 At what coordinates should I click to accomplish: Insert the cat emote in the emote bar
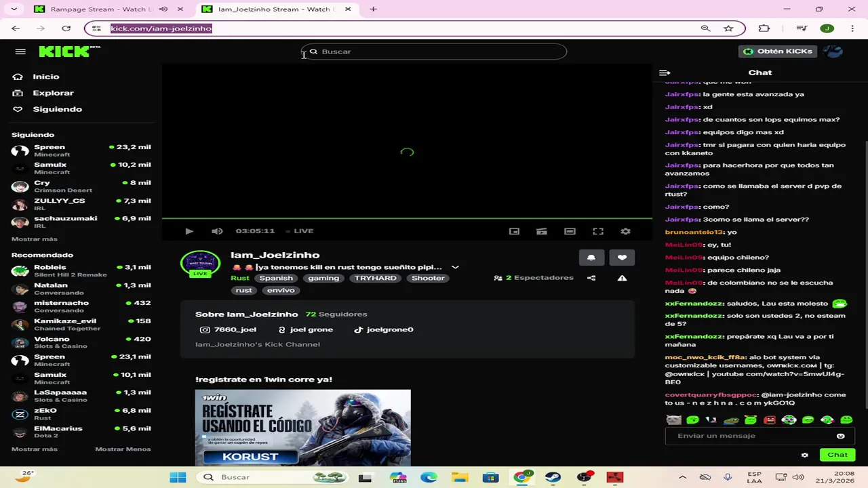pos(673,420)
